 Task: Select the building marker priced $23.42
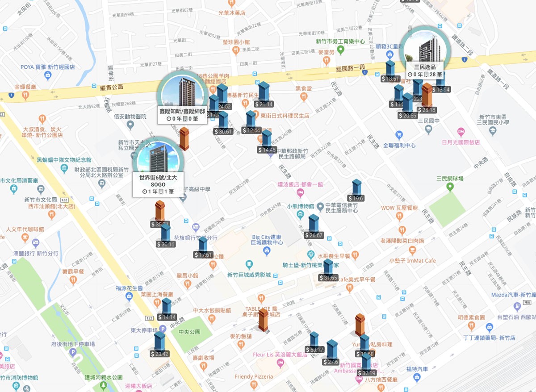(x=159, y=344)
